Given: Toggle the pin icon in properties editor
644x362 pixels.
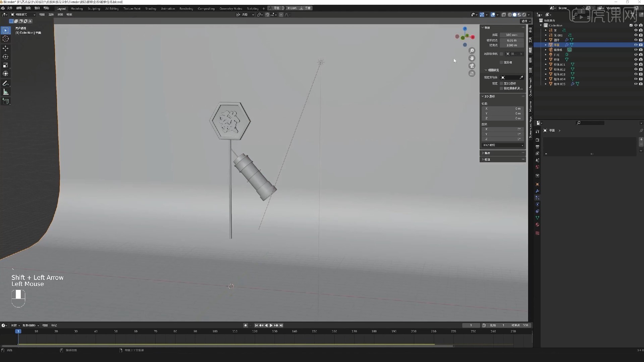Looking at the screenshot, I should coord(641,130).
